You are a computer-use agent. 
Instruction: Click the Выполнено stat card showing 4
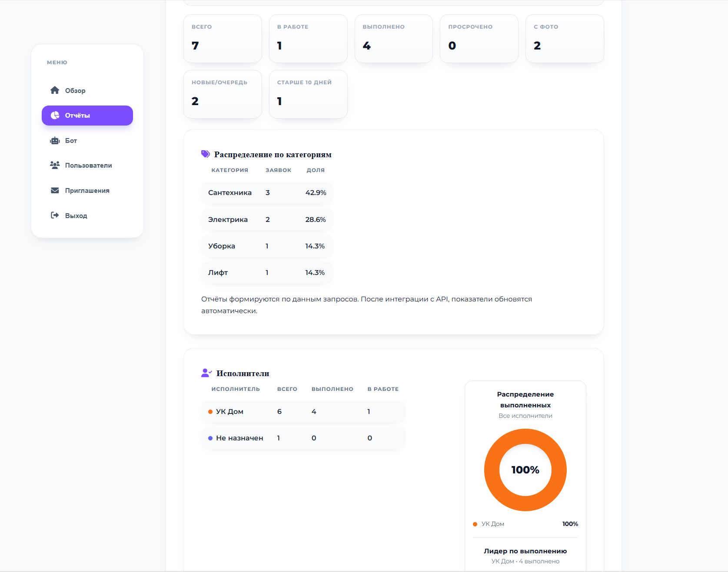(x=393, y=39)
